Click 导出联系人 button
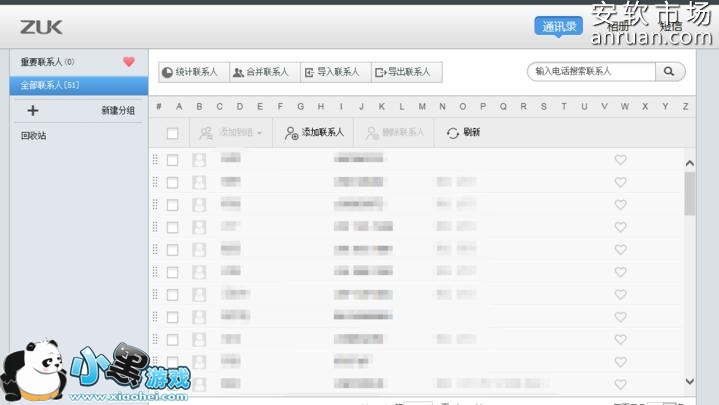 [407, 72]
